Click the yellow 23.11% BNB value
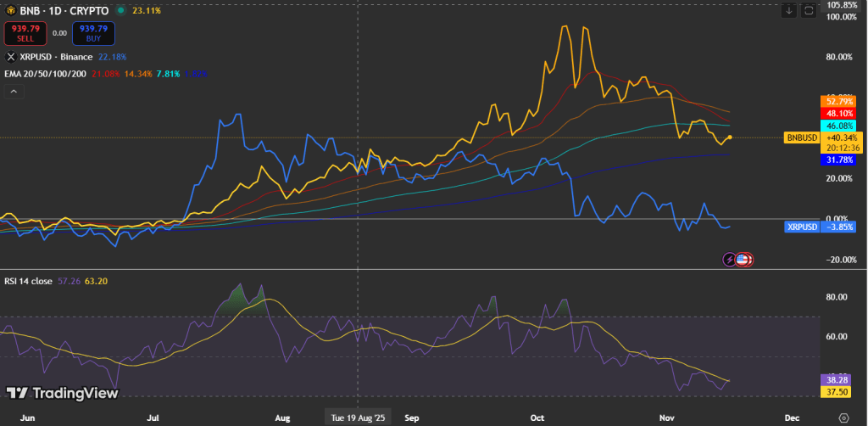This screenshot has height=426, width=868. (x=147, y=10)
